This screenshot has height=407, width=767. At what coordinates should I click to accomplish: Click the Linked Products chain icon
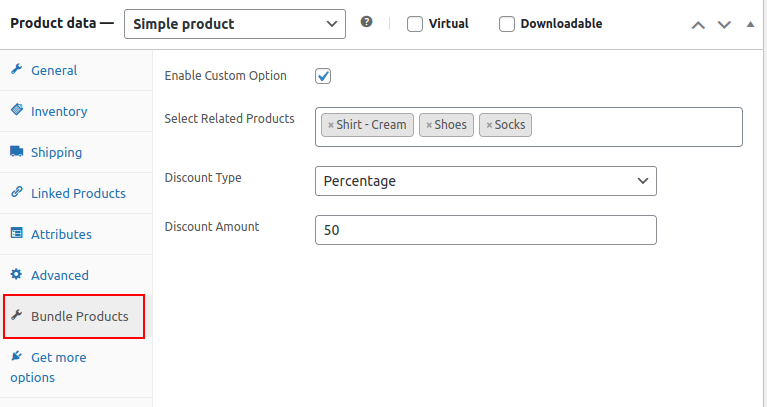(x=17, y=193)
